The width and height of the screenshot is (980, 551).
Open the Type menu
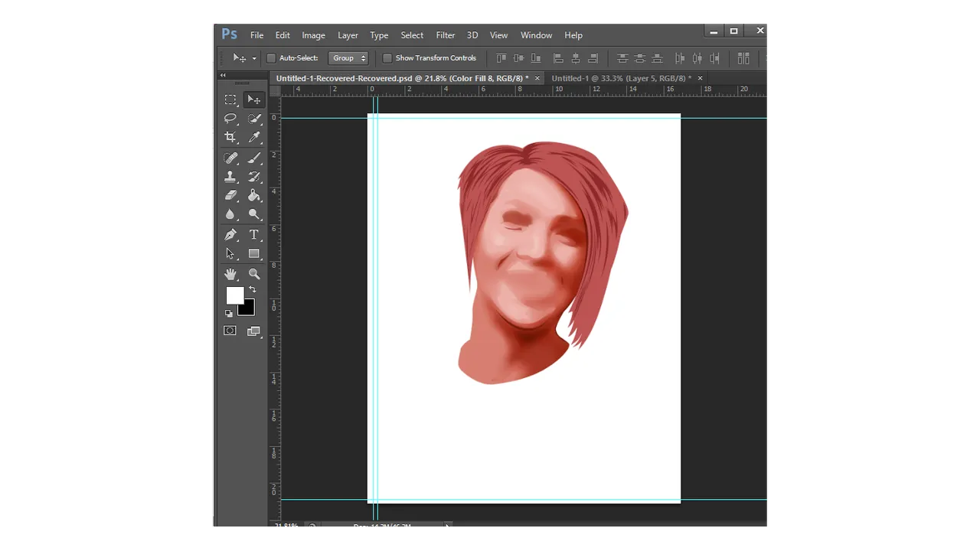(x=379, y=35)
